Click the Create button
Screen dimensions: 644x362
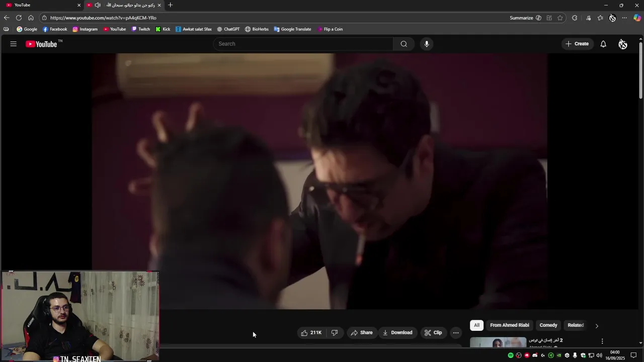click(x=577, y=44)
